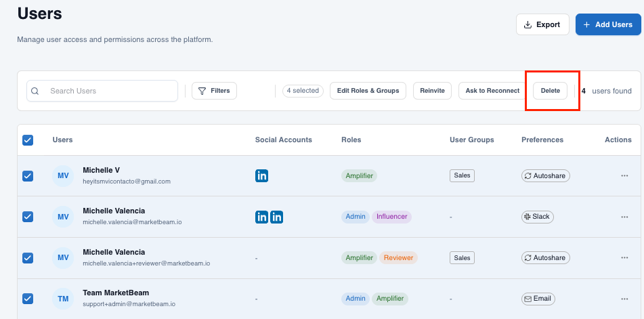644x319 pixels.
Task: Click the +reviewer account's Sales group tag
Action: click(x=462, y=258)
